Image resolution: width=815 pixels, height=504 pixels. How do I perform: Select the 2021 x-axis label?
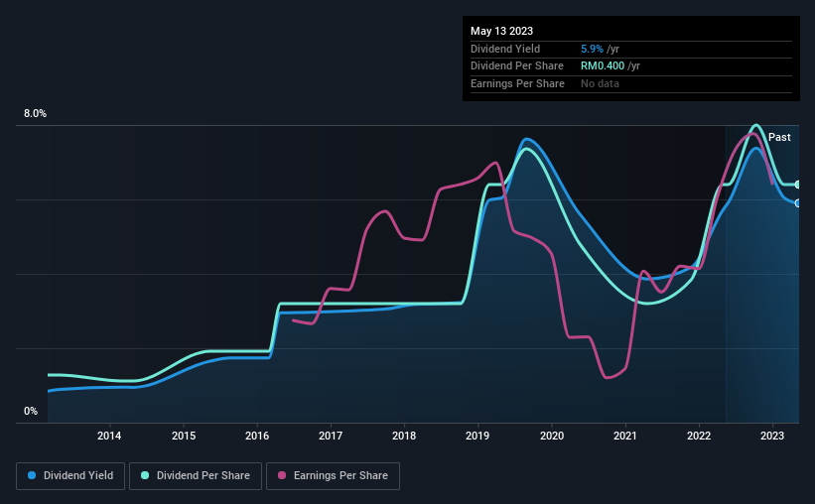pyautogui.click(x=624, y=436)
